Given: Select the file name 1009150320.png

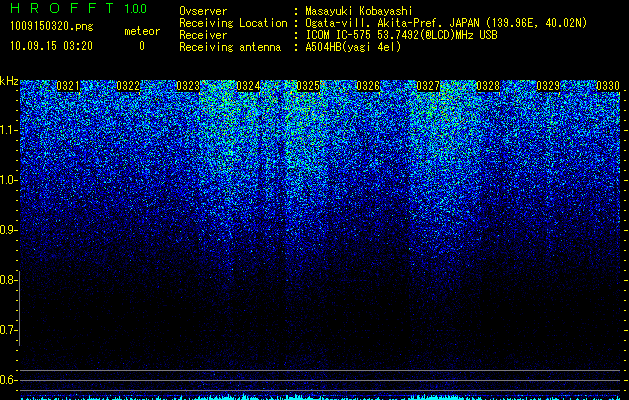Looking at the screenshot, I should pyautogui.click(x=52, y=27).
